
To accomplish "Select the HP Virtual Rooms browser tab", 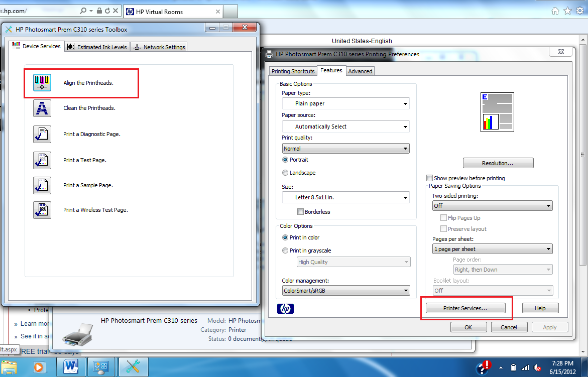I will (x=173, y=12).
